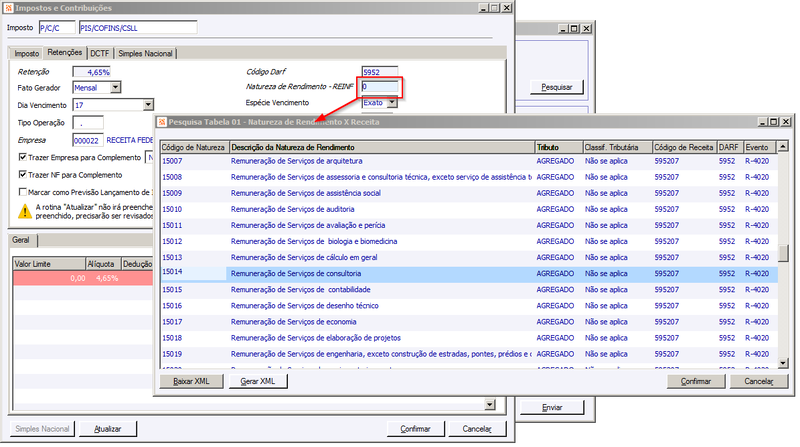Select row 15013 cálculo em geral
This screenshot has height=447, width=800.
[469, 257]
